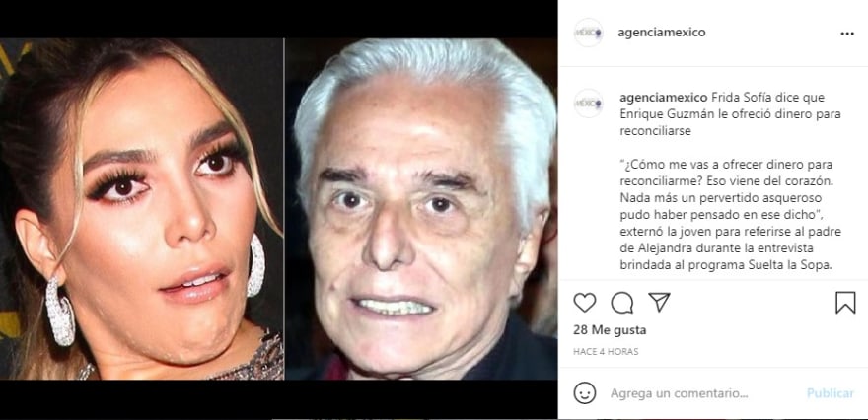This screenshot has width=868, height=420.
Task: Open the three-dots options menu
Action: [847, 34]
